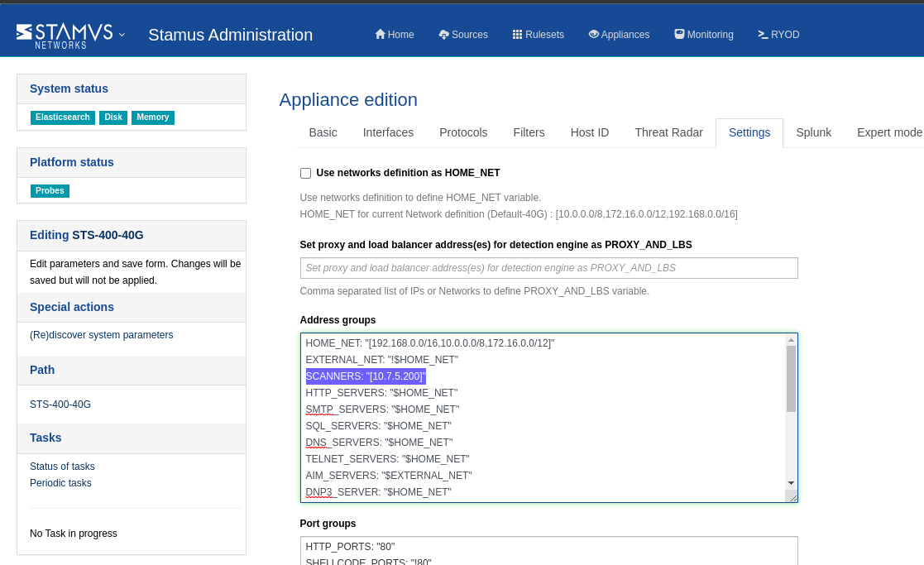Click the Stamus Administration title
This screenshot has width=924, height=565.
coord(231,35)
